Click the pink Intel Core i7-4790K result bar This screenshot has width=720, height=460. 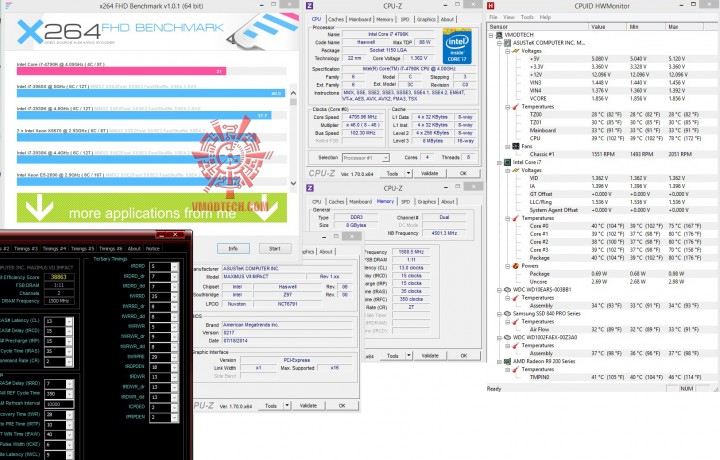(121, 71)
